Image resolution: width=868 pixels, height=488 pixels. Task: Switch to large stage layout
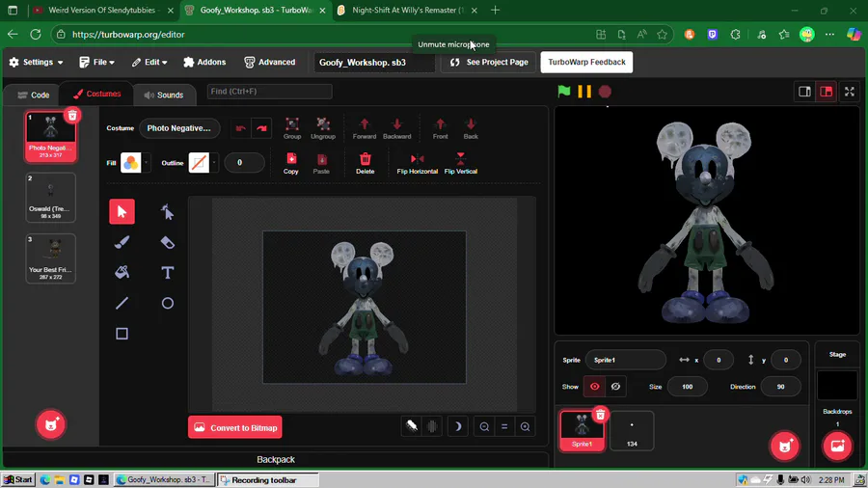point(826,92)
